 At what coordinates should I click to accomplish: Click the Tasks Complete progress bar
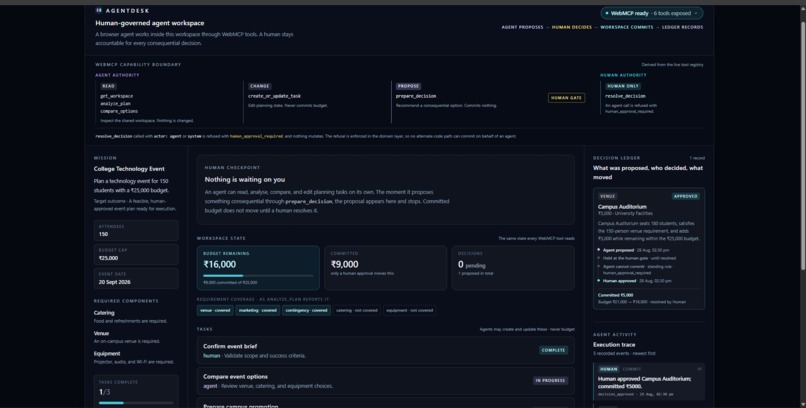(x=136, y=403)
